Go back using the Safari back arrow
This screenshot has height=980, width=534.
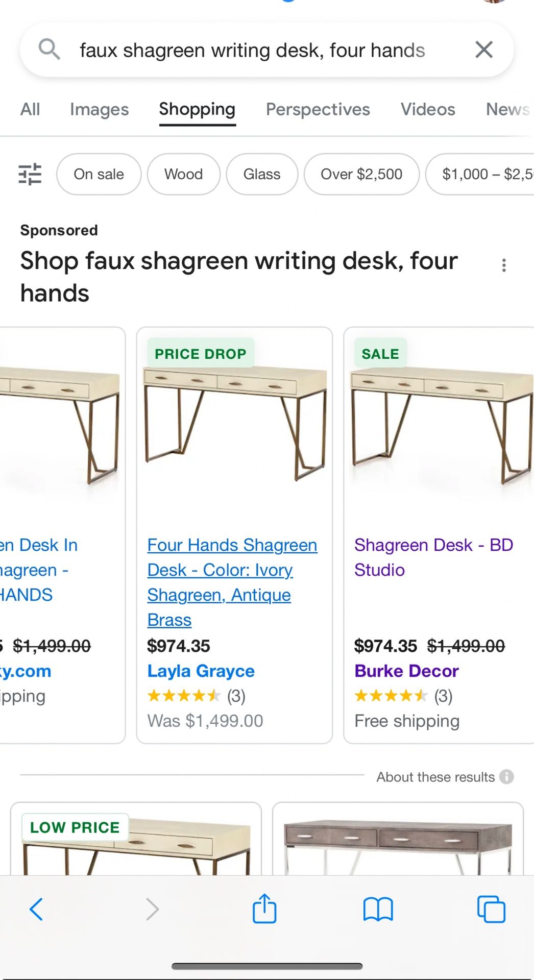(36, 909)
